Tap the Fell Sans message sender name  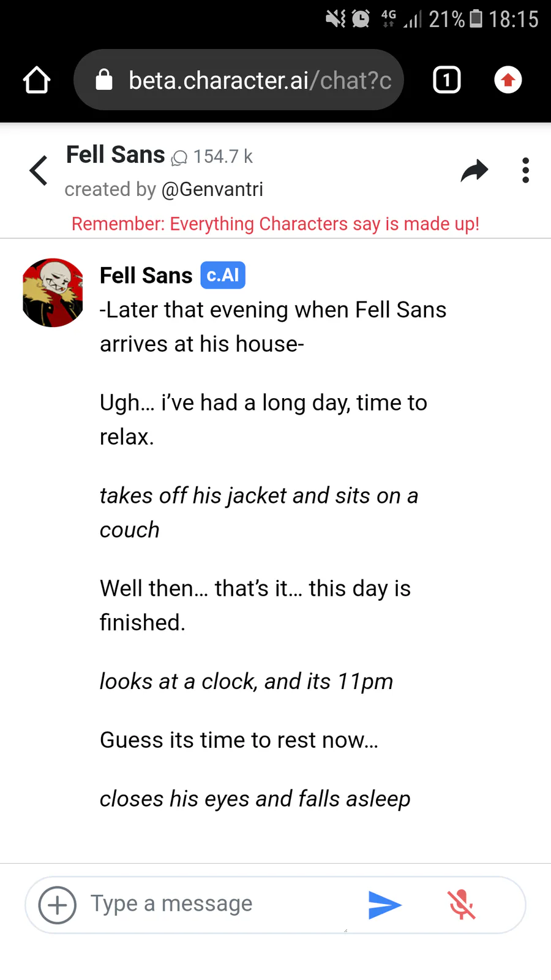point(146,276)
